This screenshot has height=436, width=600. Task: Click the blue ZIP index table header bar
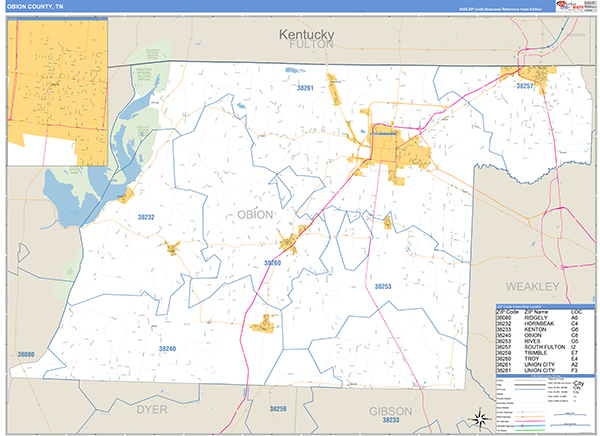coord(545,307)
